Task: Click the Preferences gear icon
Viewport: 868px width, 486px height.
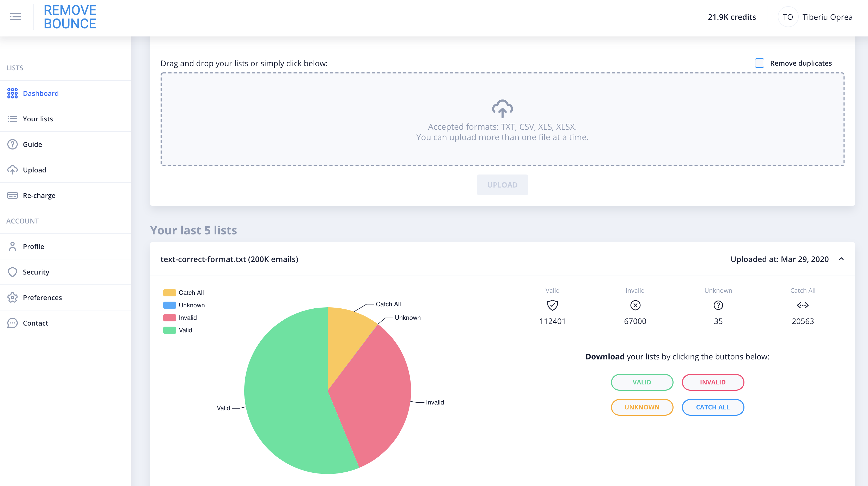Action: 13,297
